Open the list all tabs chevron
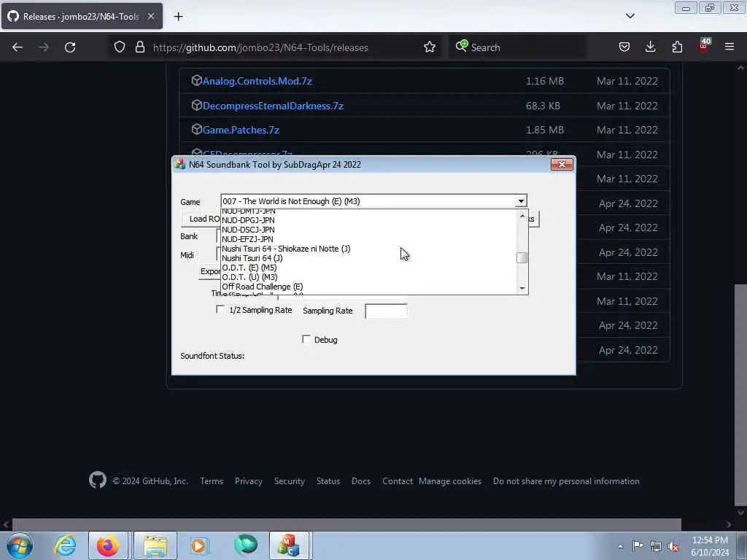The image size is (747, 560). [x=630, y=16]
